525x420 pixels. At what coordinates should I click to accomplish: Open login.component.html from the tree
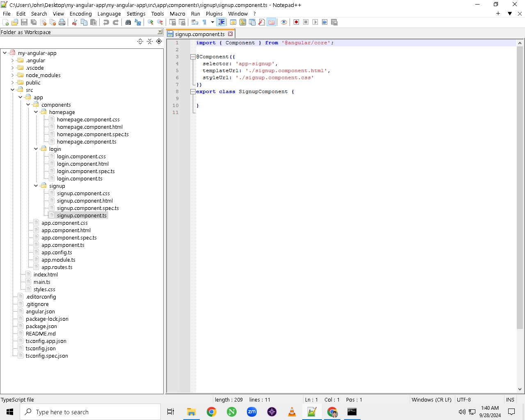pyautogui.click(x=82, y=164)
